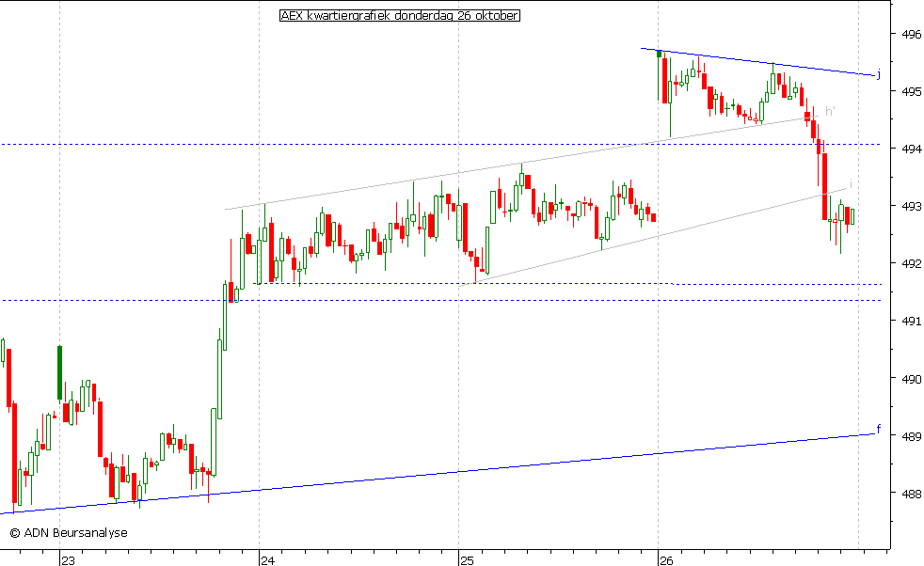This screenshot has width=924, height=566.
Task: Select the 488 price axis label
Action: (x=912, y=494)
